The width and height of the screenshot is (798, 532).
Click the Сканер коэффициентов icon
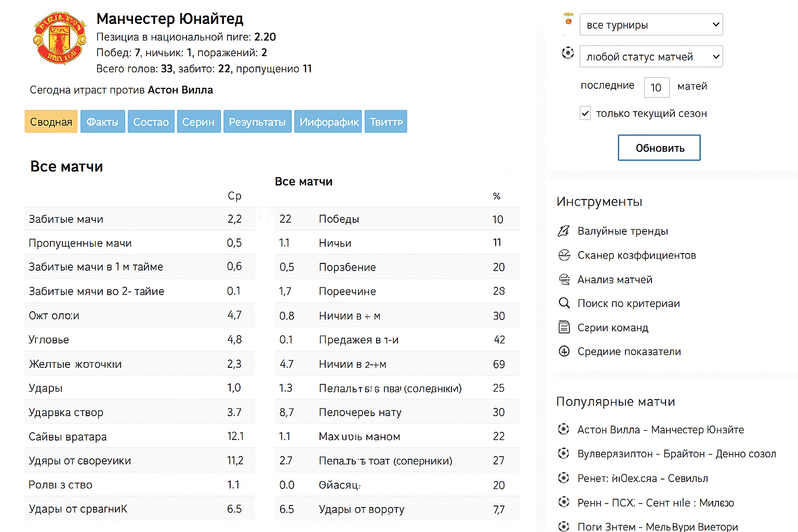564,255
